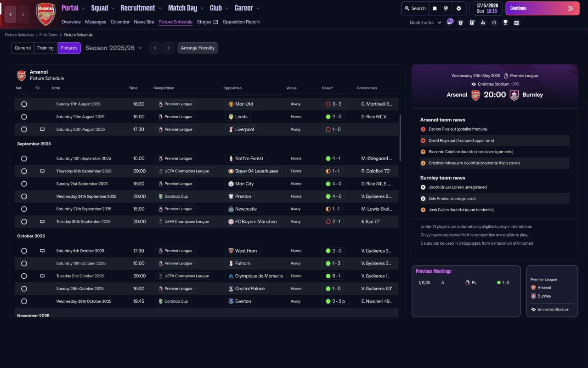The width and height of the screenshot is (588, 368).
Task: Click the TV icon on the FC Bayern München row
Action: (42, 222)
